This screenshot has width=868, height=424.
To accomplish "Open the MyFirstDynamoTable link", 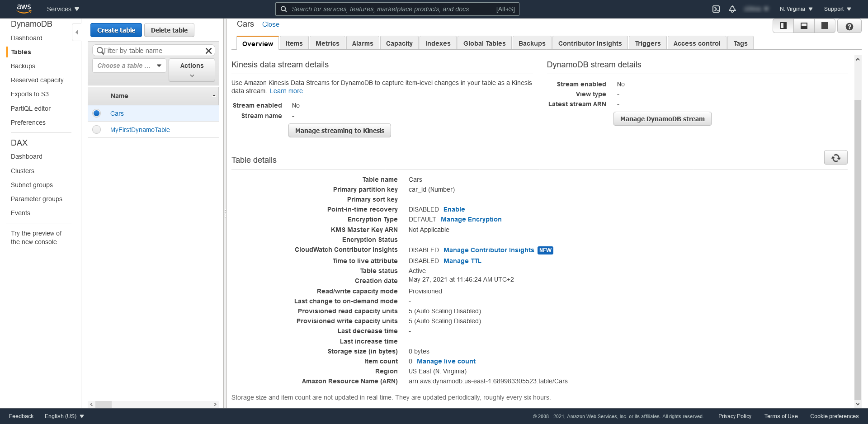I will coord(140,130).
